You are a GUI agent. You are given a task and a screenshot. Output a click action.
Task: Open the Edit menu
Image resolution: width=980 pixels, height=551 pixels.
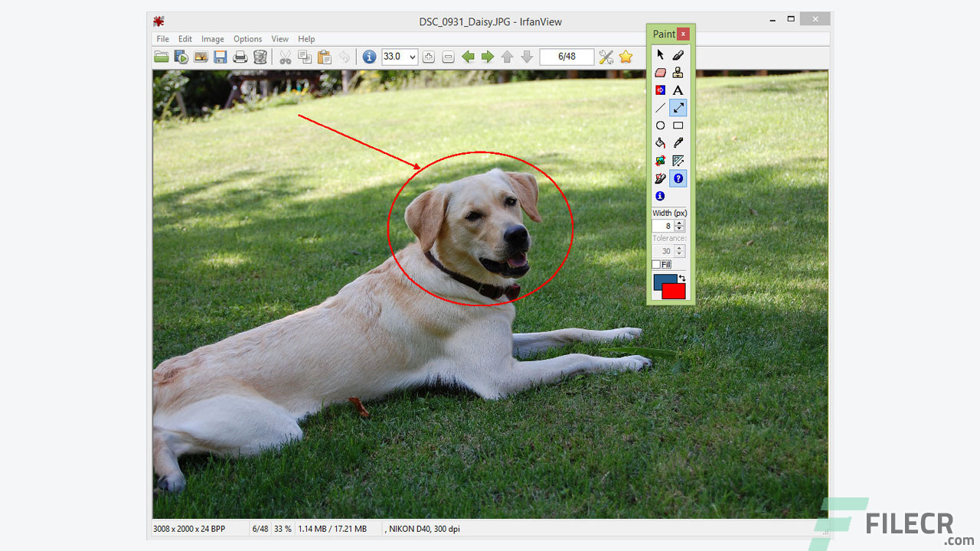185,39
